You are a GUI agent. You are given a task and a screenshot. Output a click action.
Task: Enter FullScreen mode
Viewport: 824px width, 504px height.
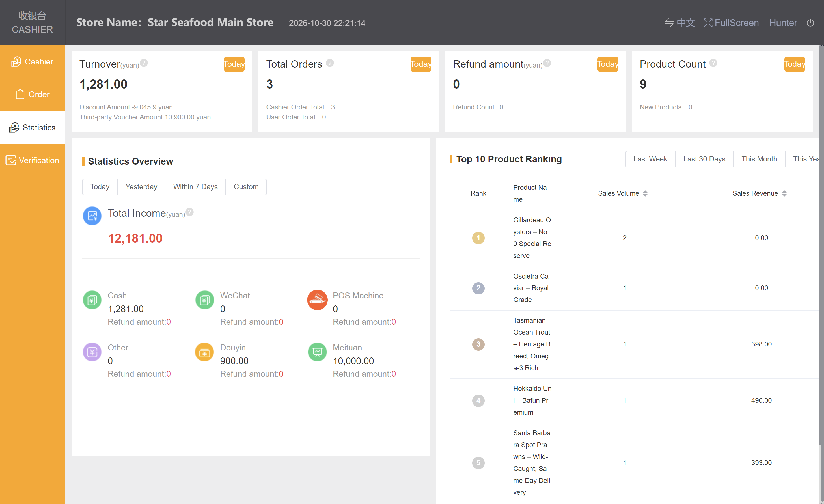[x=731, y=23]
